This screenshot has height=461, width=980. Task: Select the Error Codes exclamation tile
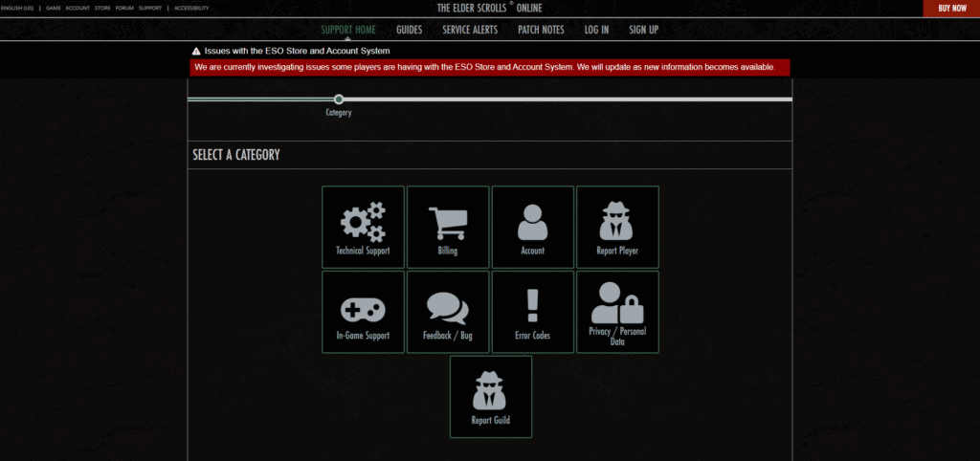click(x=533, y=312)
